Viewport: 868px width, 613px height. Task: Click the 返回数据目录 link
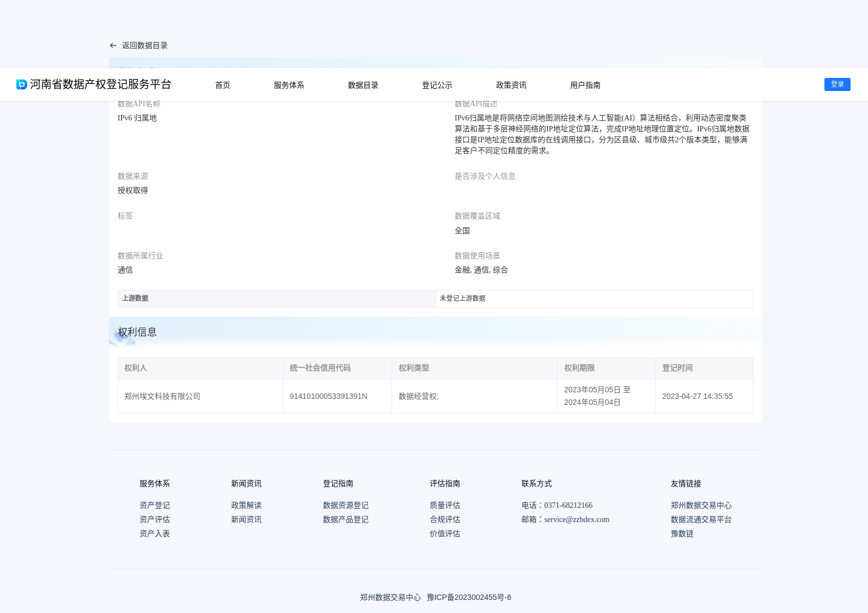pos(145,46)
